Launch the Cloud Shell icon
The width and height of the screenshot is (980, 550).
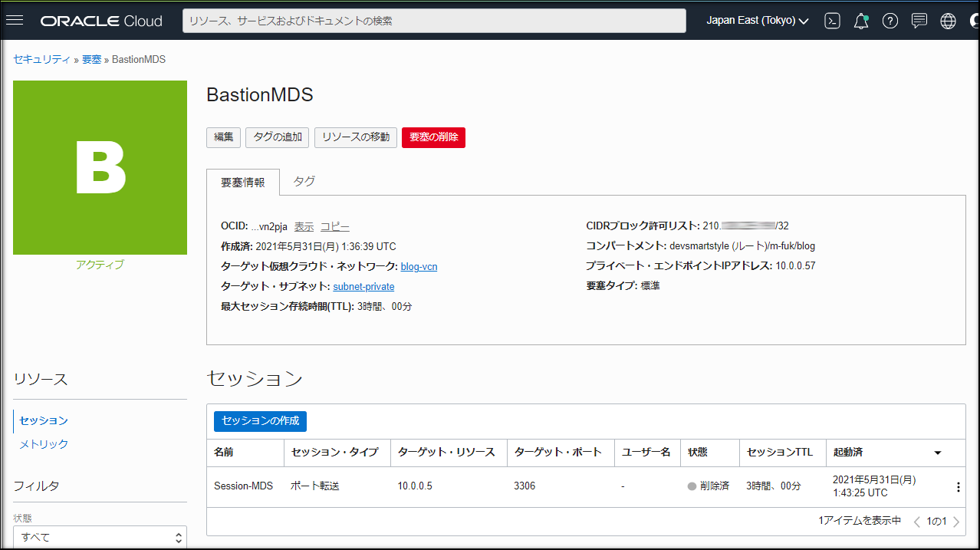(x=832, y=21)
